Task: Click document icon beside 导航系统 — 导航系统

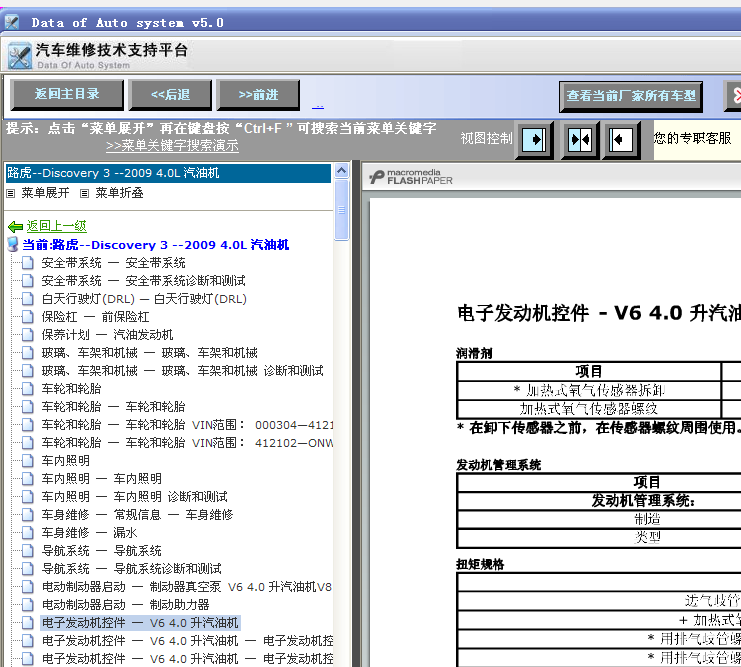Action: pyautogui.click(x=28, y=550)
